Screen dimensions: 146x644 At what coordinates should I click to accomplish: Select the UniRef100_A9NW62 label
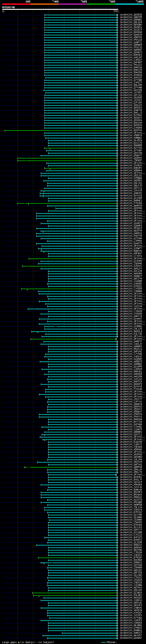(131, 138)
